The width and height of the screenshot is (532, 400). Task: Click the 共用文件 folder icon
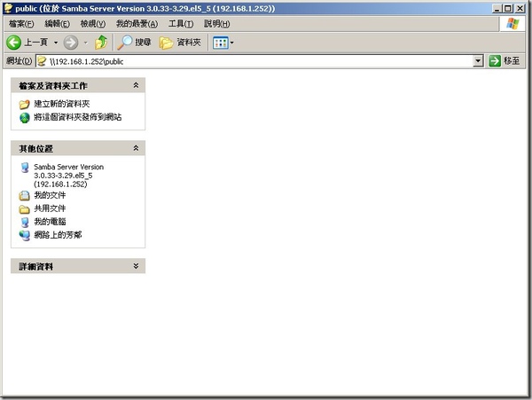pos(25,209)
